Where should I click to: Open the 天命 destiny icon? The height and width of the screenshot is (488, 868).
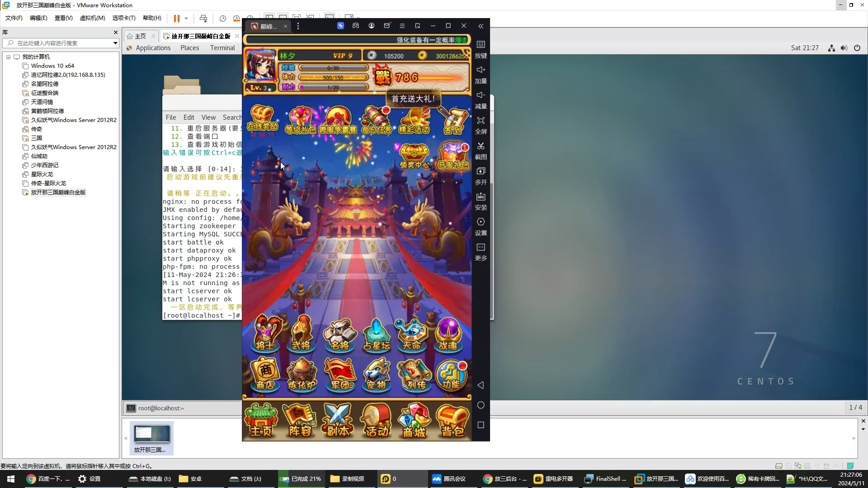pos(412,334)
